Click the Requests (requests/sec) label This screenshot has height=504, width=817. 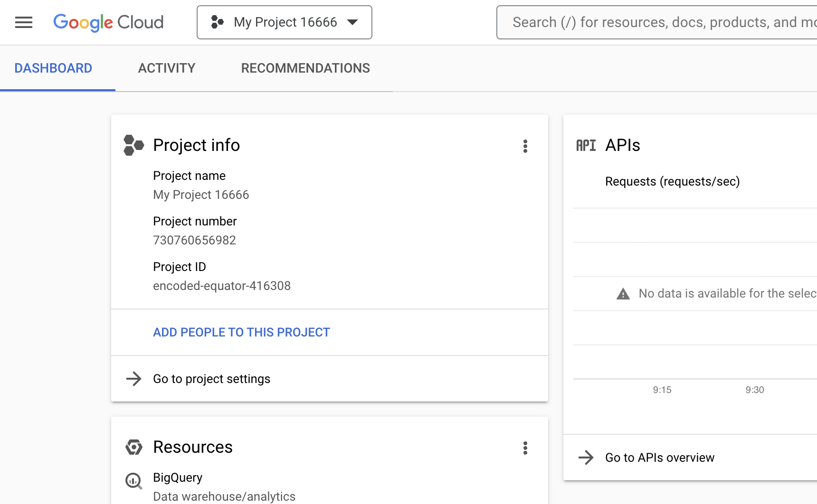point(673,181)
